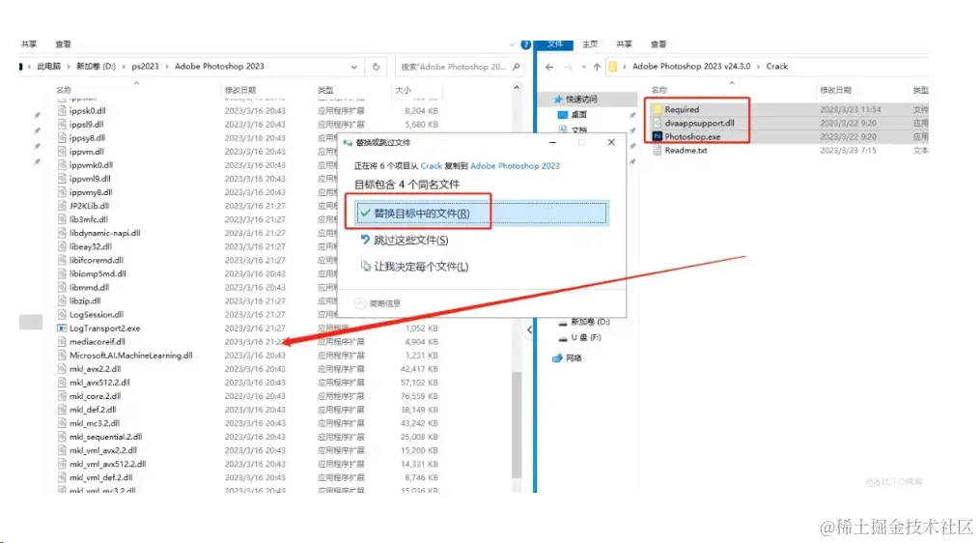
Task: Select file name ippvmy8.dll
Action: (91, 192)
